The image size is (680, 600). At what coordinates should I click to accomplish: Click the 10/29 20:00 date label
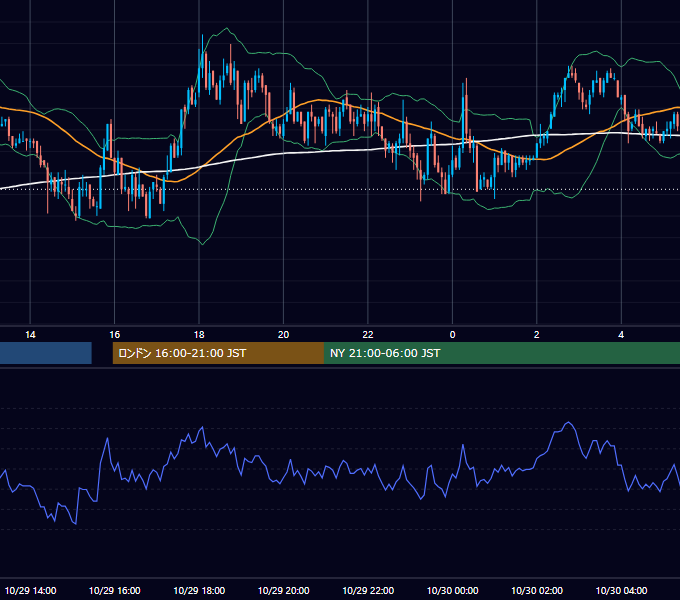[284, 590]
